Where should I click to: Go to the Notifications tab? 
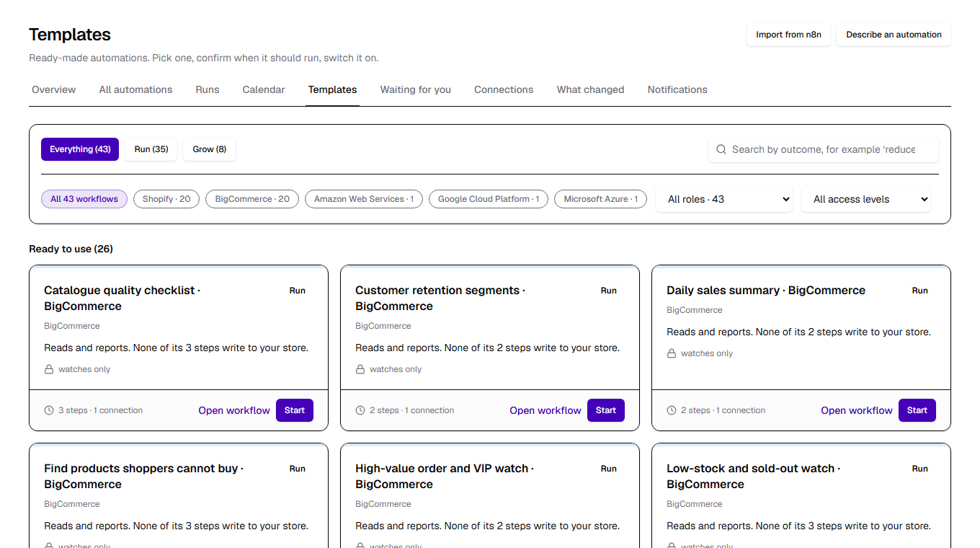(x=677, y=89)
